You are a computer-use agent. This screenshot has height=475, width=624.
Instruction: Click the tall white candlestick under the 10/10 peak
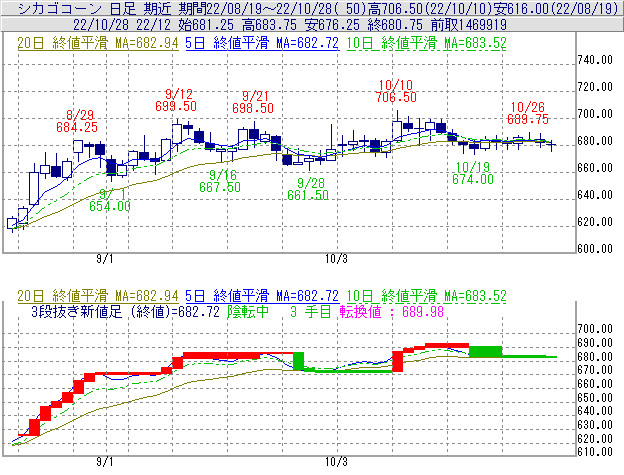397,131
